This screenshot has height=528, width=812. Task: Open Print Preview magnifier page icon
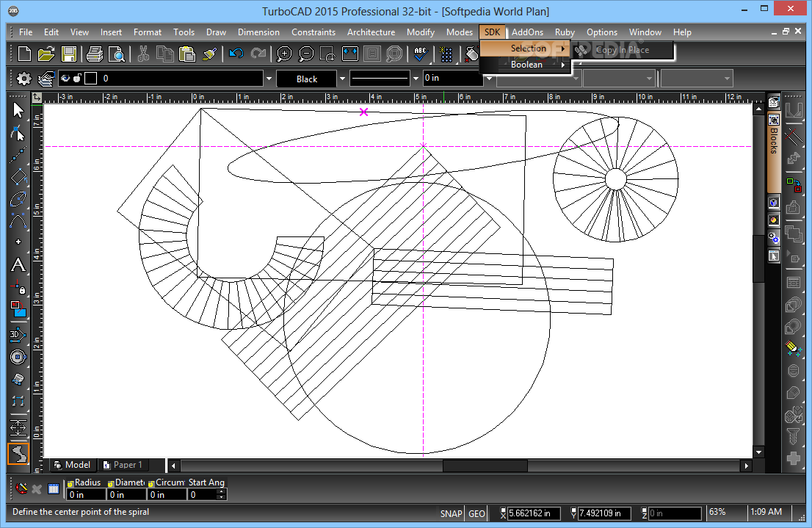click(117, 54)
